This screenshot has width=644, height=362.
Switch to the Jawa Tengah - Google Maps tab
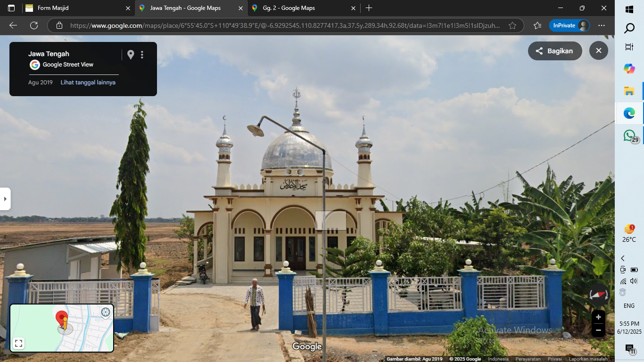click(191, 8)
